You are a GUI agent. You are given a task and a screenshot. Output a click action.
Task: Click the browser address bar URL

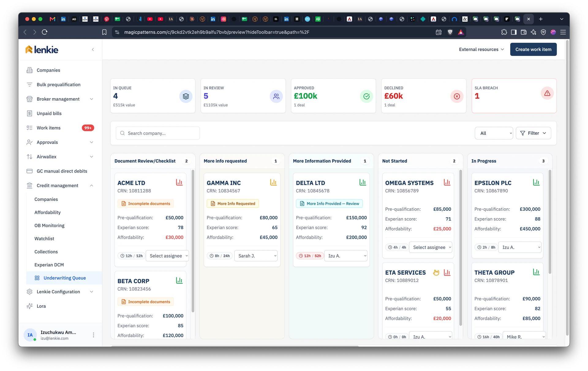[x=217, y=32]
